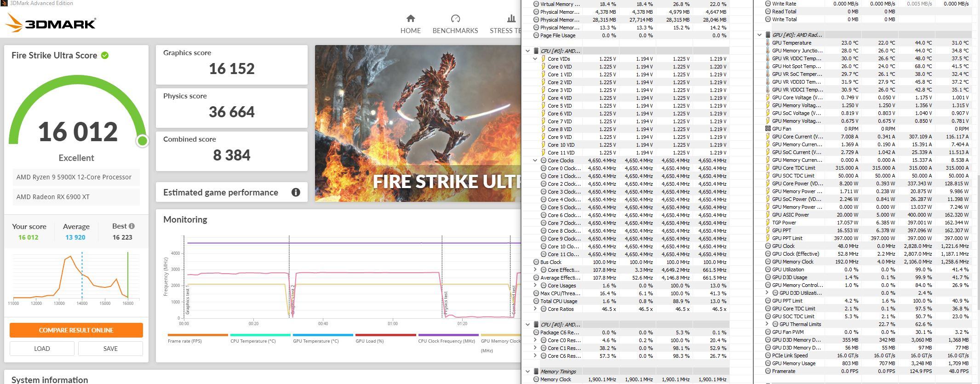Screen dimensions: 980x384
Task: Click the fan icon on the GPU Fan row
Action: pyautogui.click(x=768, y=129)
